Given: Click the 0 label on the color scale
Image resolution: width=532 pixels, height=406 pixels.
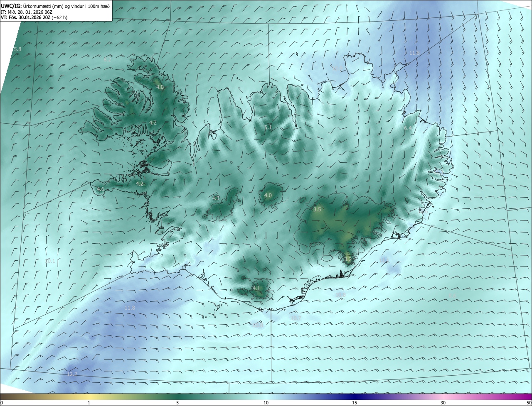Looking at the screenshot, I should 2,403.
